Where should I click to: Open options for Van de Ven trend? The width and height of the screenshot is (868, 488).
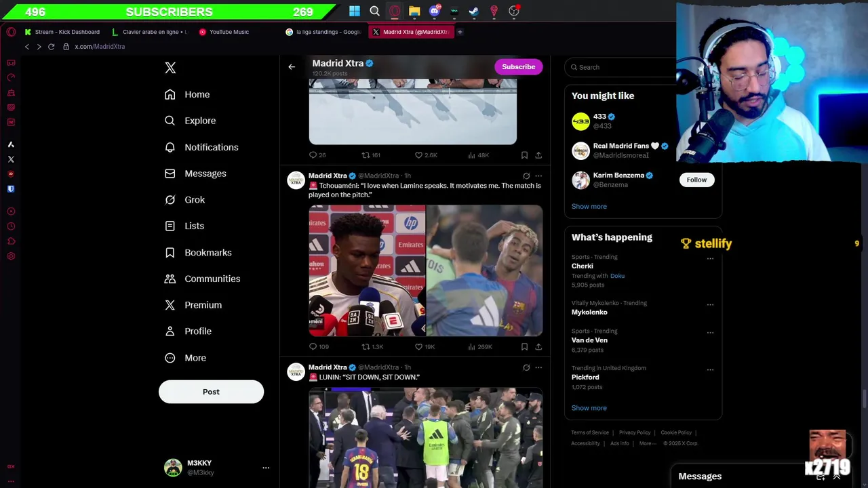point(710,332)
